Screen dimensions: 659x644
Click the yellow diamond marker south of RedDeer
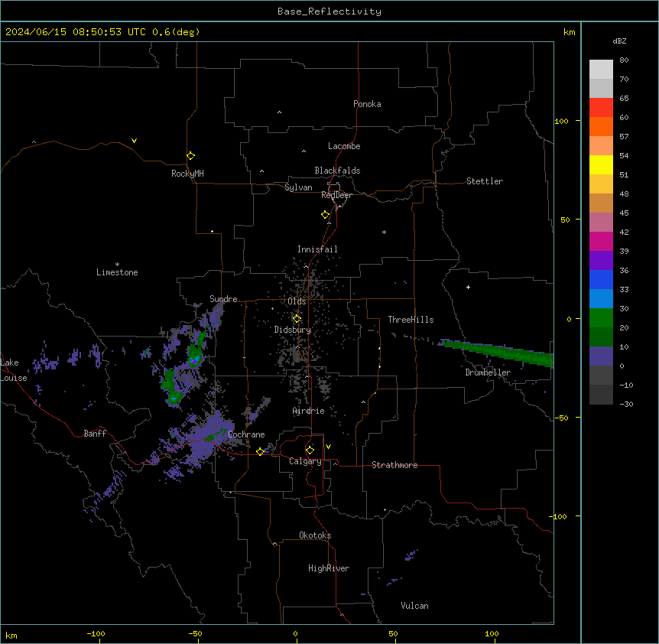(x=325, y=215)
